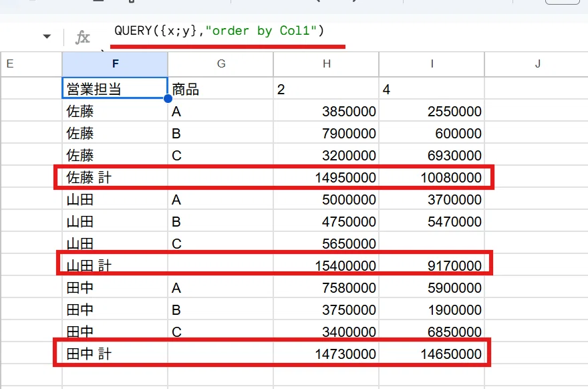The width and height of the screenshot is (588, 389).
Task: Select cell with value 2550000
Action: point(432,110)
